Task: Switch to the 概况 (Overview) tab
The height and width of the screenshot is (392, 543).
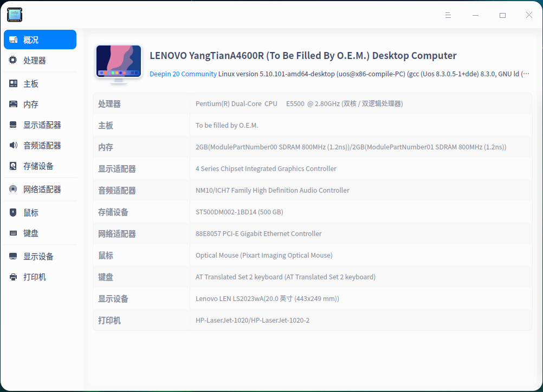Action: (40, 39)
